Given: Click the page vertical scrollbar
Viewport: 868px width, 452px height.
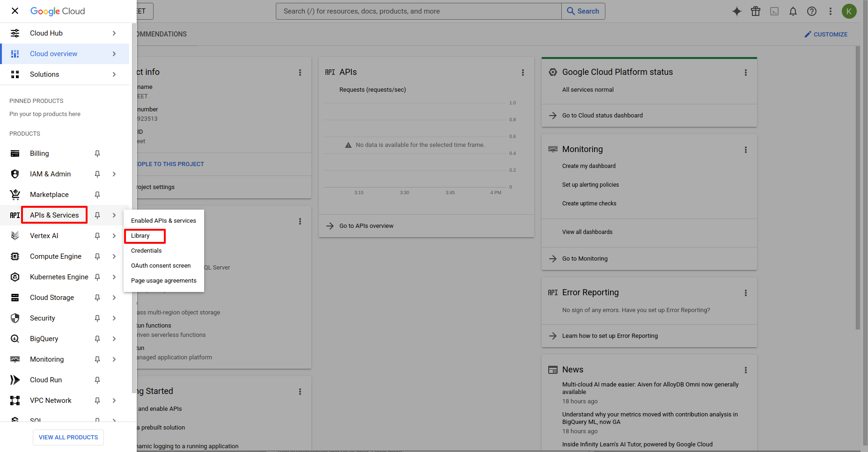Looking at the screenshot, I should (858, 187).
